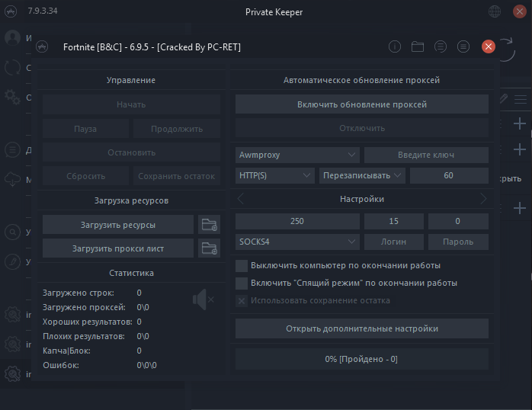Toggle Использовать сохранение остатка checkbox
Viewport: 532px width, 410px height.
[x=242, y=300]
